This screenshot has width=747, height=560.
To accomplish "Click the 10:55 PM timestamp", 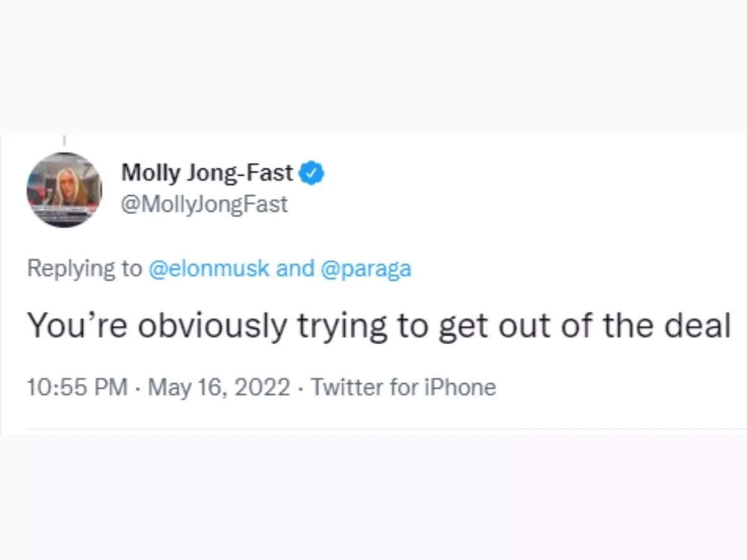I will [77, 387].
